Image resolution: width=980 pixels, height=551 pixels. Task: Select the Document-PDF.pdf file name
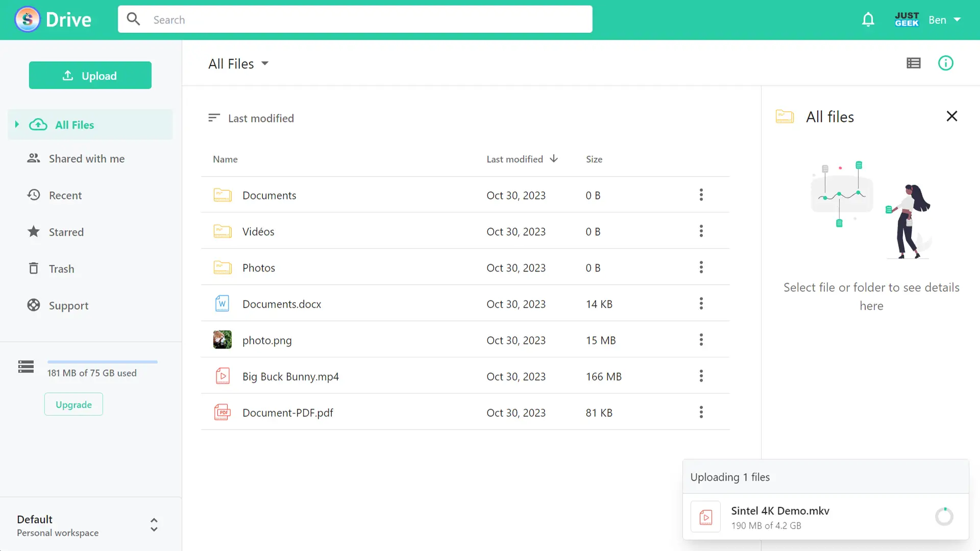click(x=288, y=413)
